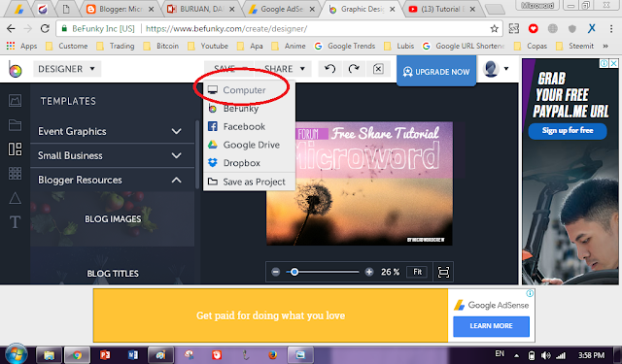The height and width of the screenshot is (364, 622).
Task: Click the zoom slider handle
Action: [x=294, y=272]
